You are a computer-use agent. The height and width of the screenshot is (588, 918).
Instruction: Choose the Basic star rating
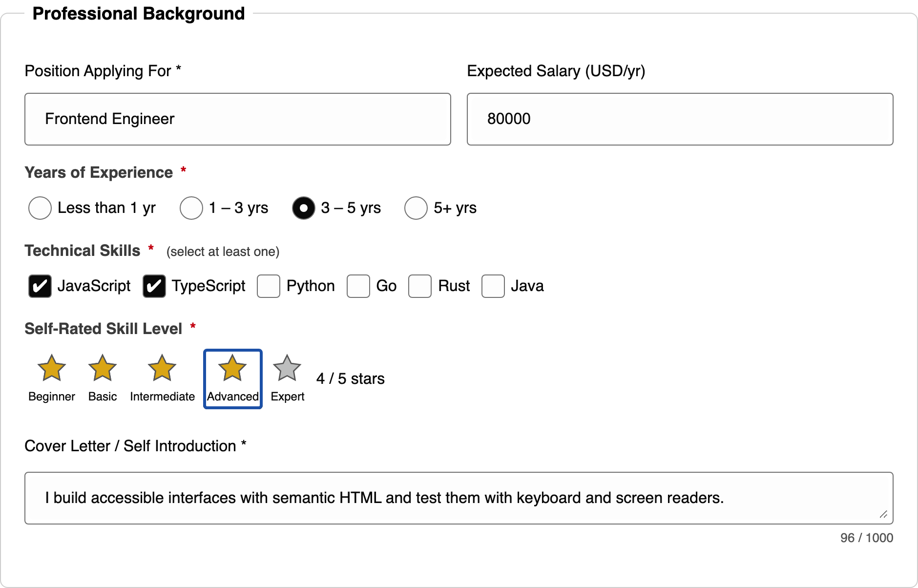[x=102, y=368]
